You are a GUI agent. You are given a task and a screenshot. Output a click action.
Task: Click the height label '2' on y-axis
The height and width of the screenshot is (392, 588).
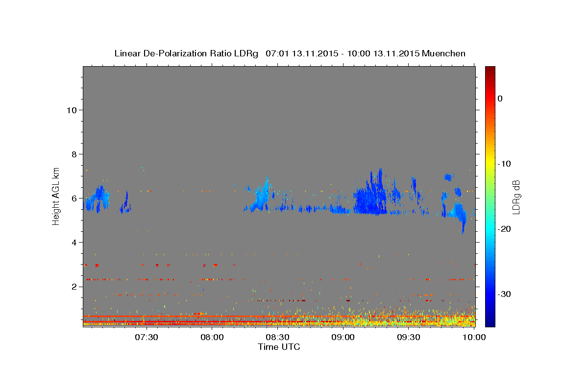(74, 286)
